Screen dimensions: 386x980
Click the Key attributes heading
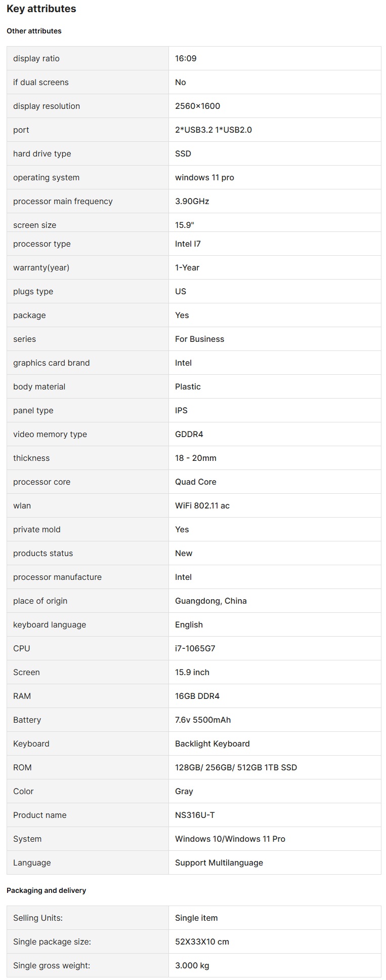(41, 9)
